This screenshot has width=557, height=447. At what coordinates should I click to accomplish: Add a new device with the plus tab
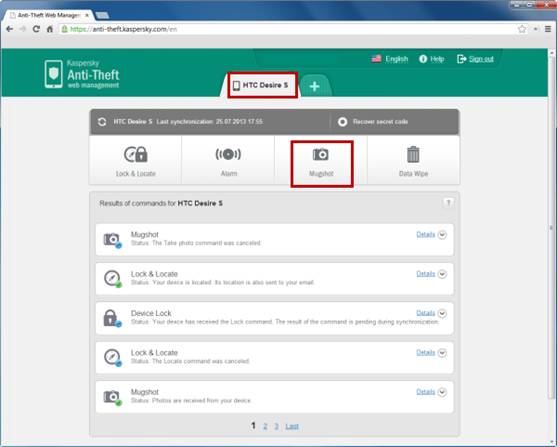click(x=314, y=86)
